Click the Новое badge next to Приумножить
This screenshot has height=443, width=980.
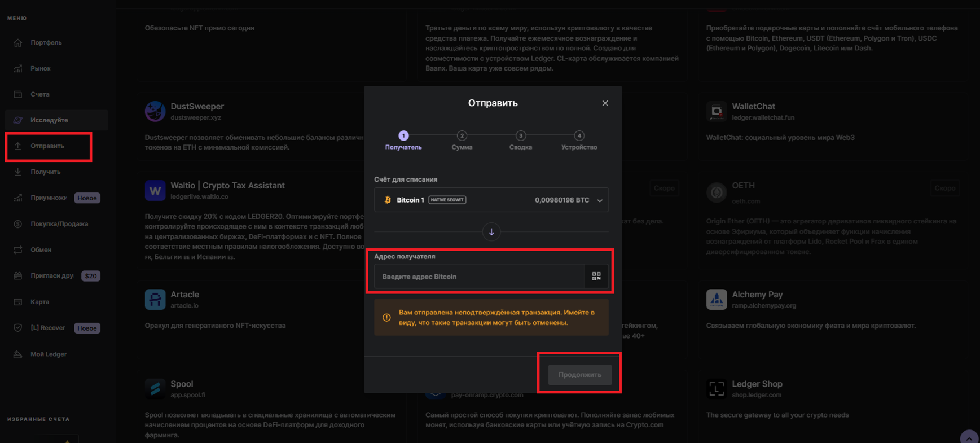point(87,198)
